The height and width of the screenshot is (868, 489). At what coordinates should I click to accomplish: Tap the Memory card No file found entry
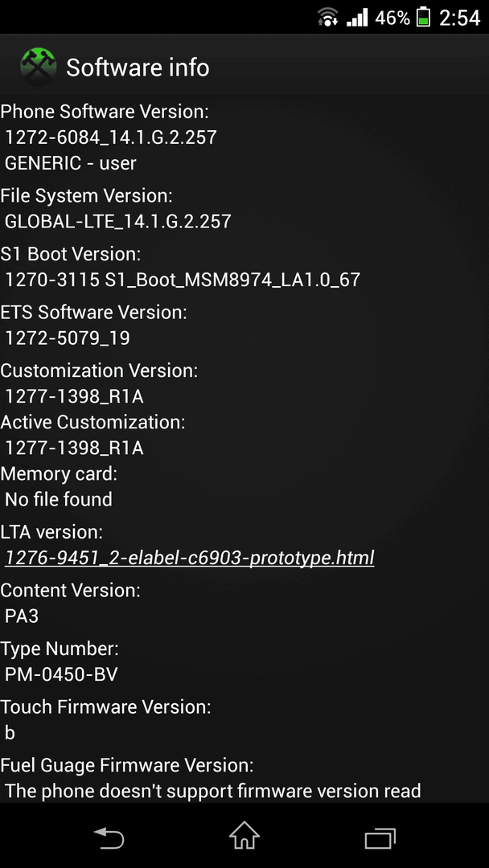(x=58, y=499)
